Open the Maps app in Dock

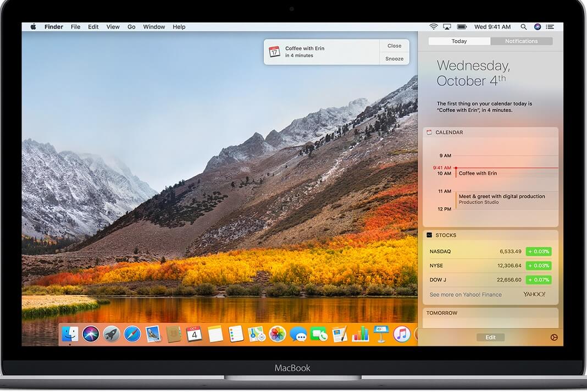click(257, 334)
